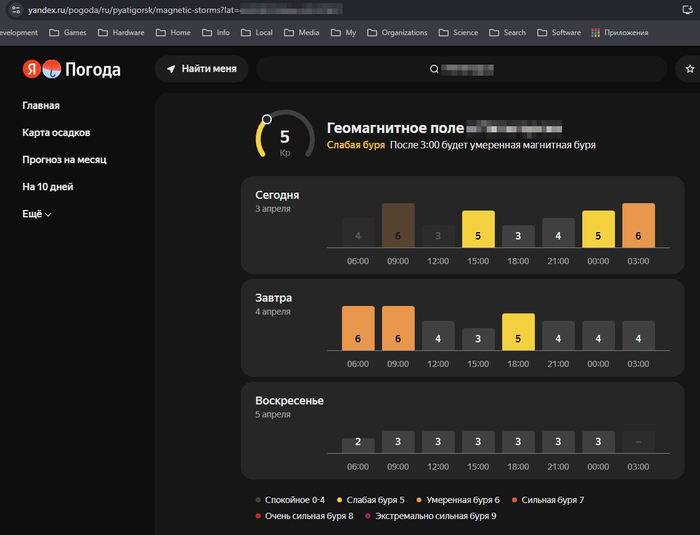
Task: Click tomorrow's 15:00 bar value 3
Action: coord(478,339)
